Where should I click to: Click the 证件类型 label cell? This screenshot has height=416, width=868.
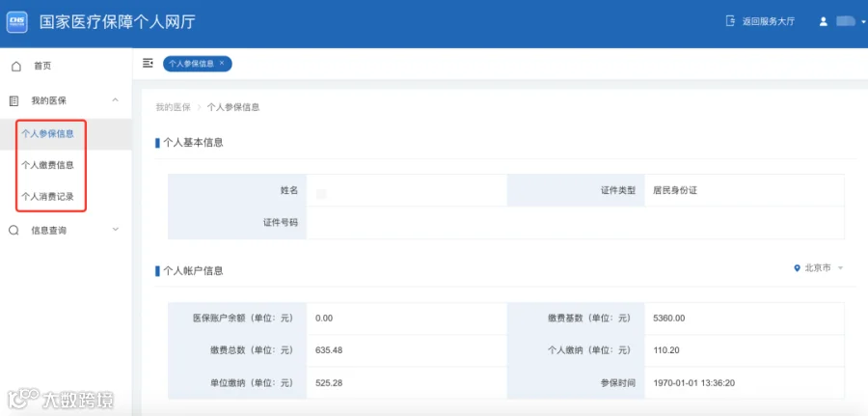pos(576,190)
